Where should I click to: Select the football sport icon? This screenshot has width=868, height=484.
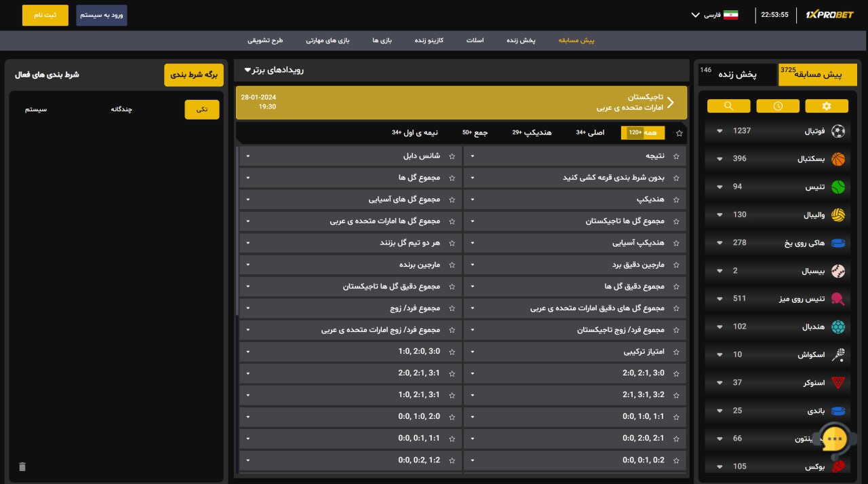click(x=839, y=130)
